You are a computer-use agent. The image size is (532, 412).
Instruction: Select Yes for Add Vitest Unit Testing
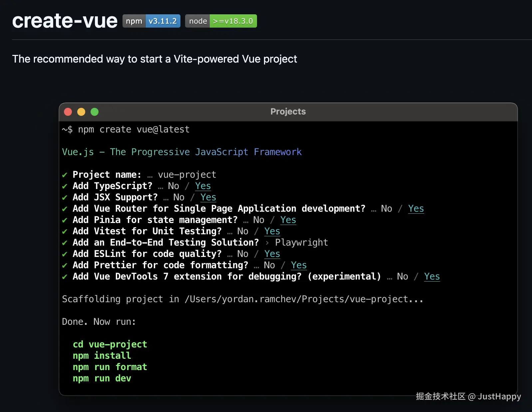click(x=272, y=231)
